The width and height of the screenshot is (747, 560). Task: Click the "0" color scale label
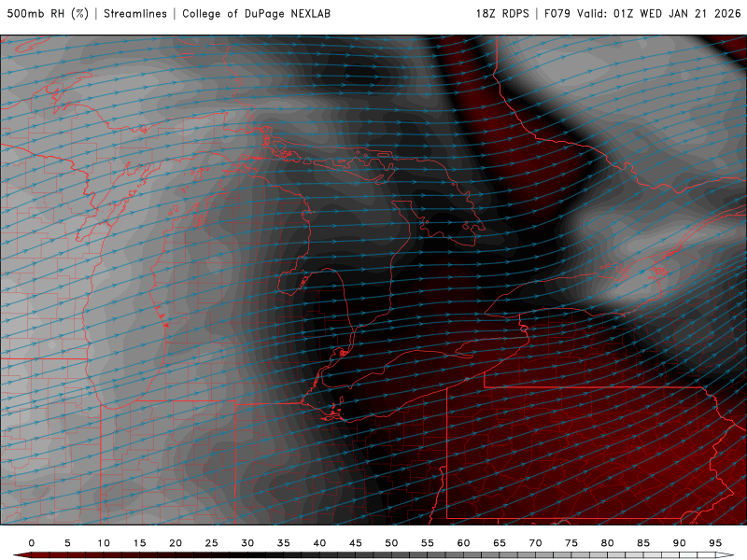(32, 543)
